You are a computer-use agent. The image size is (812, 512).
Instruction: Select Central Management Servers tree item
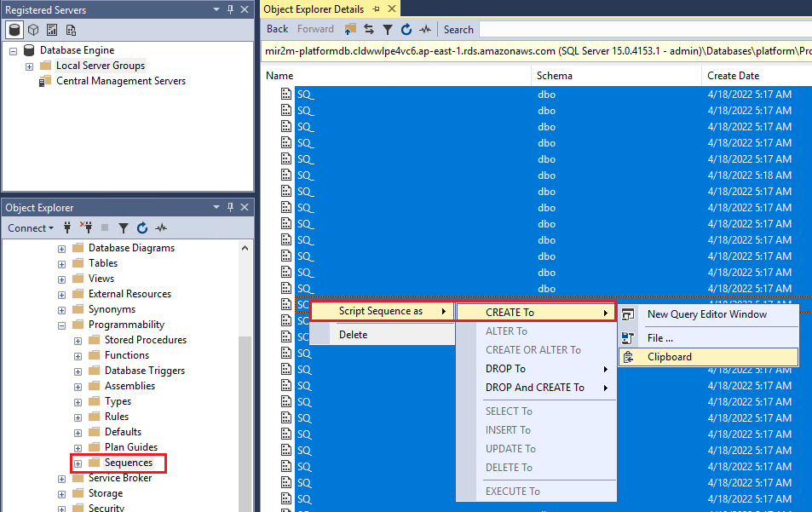(121, 81)
